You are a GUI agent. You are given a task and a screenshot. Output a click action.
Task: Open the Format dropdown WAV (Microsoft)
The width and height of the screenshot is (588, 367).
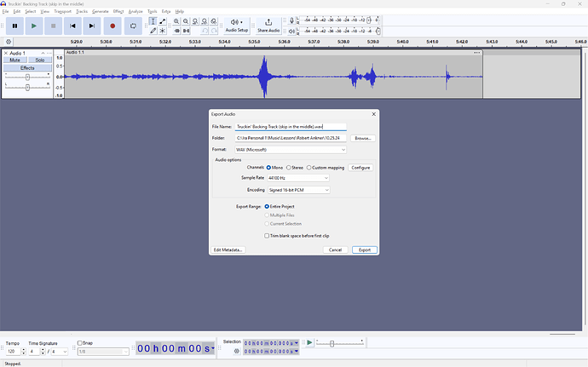(x=291, y=150)
